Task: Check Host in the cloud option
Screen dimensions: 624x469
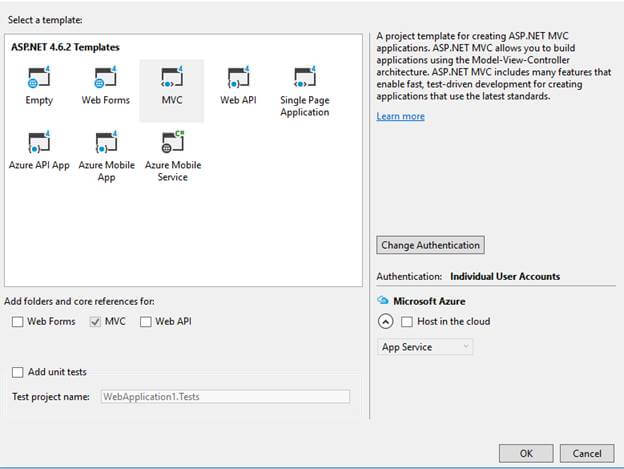Action: (x=406, y=322)
